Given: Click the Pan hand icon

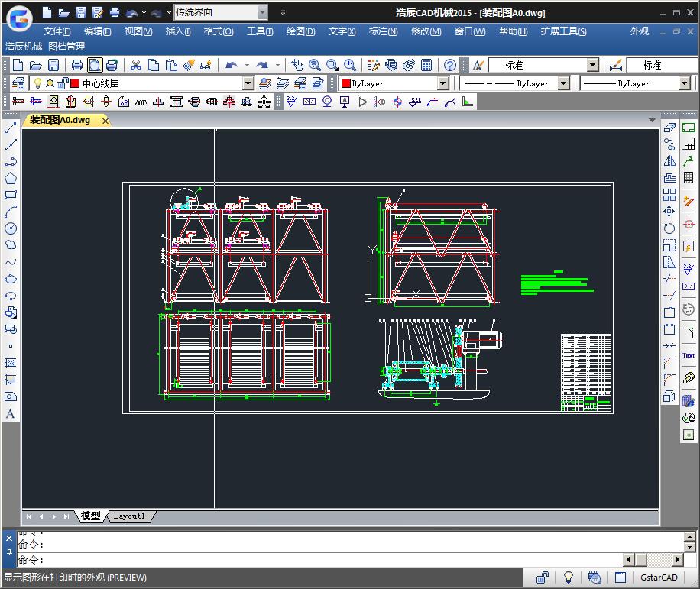Looking at the screenshot, I should (x=297, y=66).
